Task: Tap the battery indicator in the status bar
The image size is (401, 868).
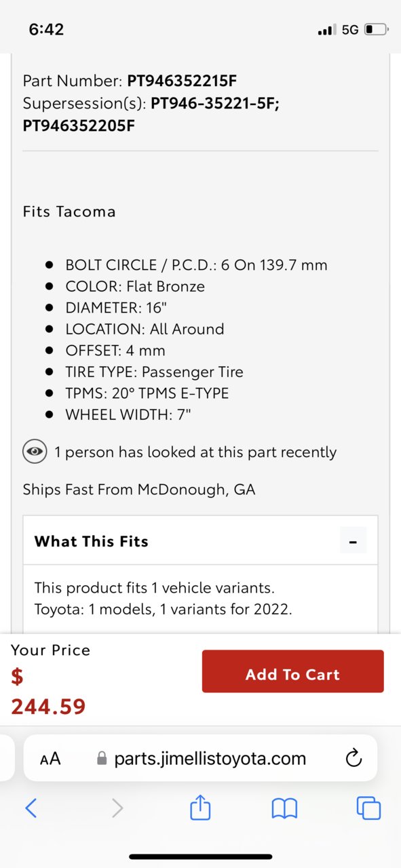Action: pos(376,30)
